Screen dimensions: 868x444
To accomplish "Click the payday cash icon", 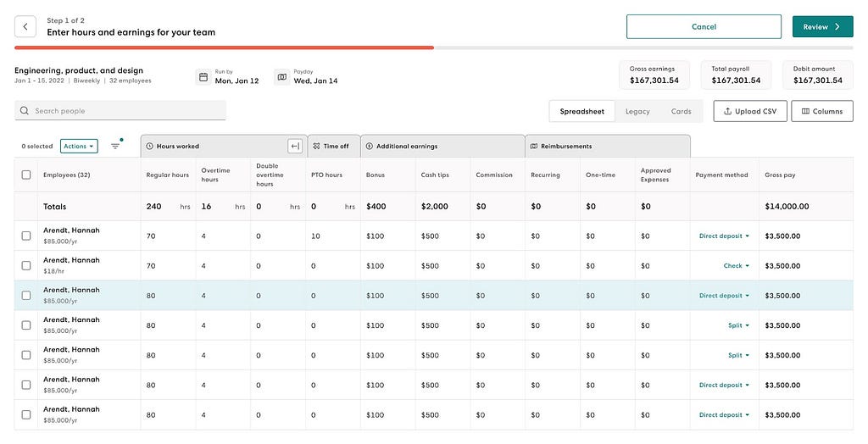I will coord(282,77).
